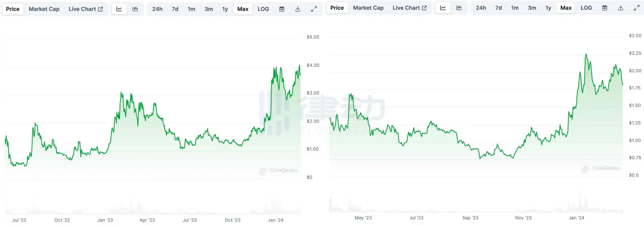
Task: Select the candlestick chart icon on left chart
Action: click(135, 9)
